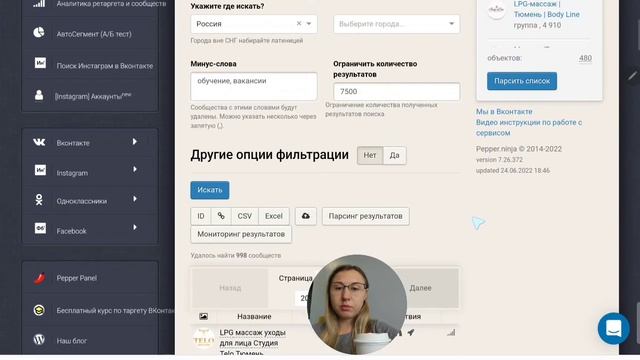Click the TELO community thumbnail
Image resolution: width=640 pixels, height=360 pixels.
203,338
